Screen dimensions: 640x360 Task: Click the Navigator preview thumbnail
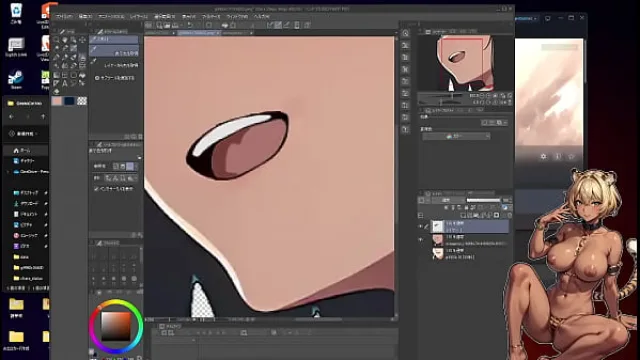point(465,63)
